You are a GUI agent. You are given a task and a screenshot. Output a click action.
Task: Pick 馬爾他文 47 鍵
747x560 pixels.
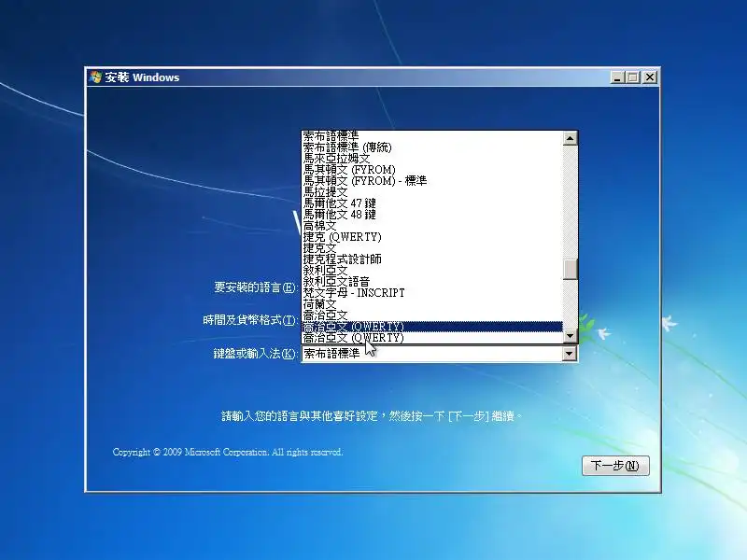tap(432, 203)
